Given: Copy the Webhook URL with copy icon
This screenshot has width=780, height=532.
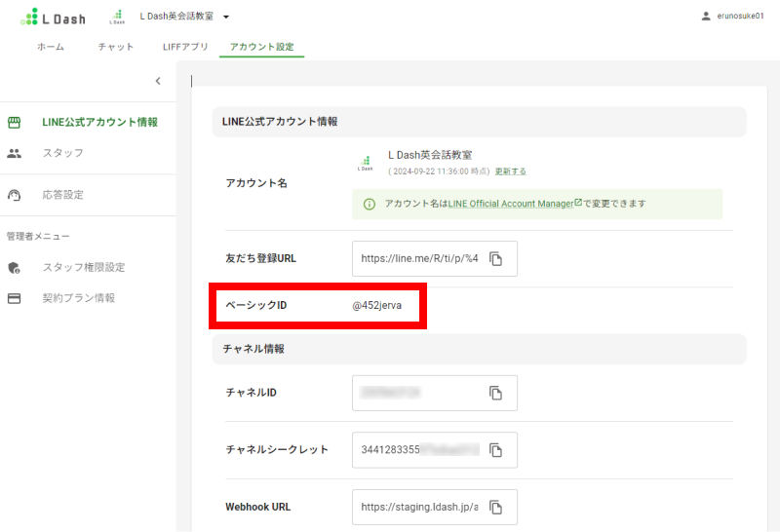Looking at the screenshot, I should 495,507.
